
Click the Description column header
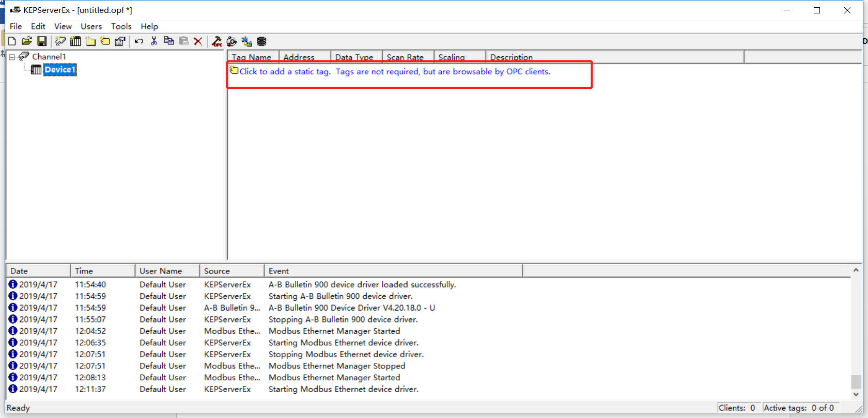pyautogui.click(x=615, y=57)
